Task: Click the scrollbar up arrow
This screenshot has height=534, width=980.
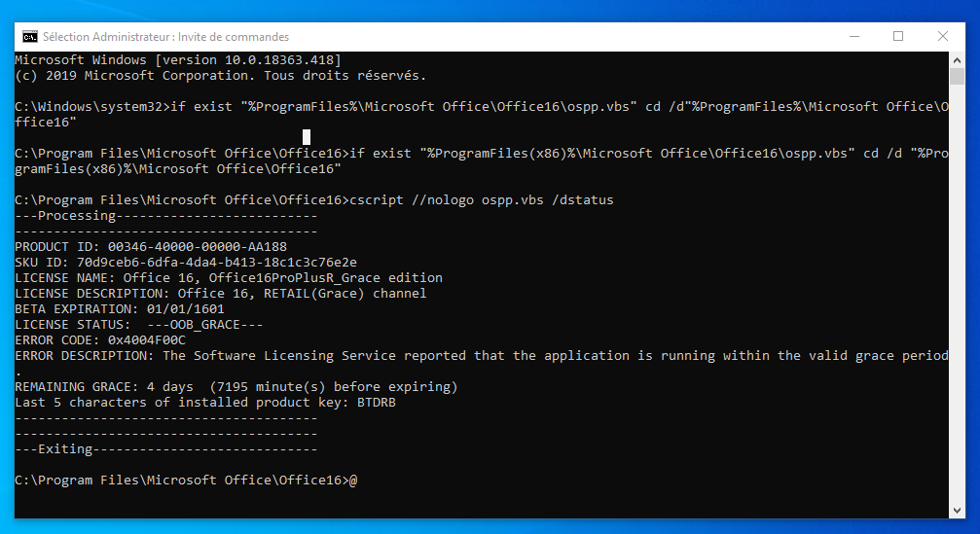Action: (957, 60)
